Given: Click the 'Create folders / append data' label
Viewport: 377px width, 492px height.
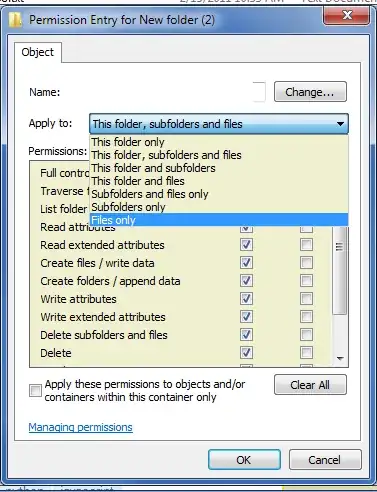Looking at the screenshot, I should [110, 281].
